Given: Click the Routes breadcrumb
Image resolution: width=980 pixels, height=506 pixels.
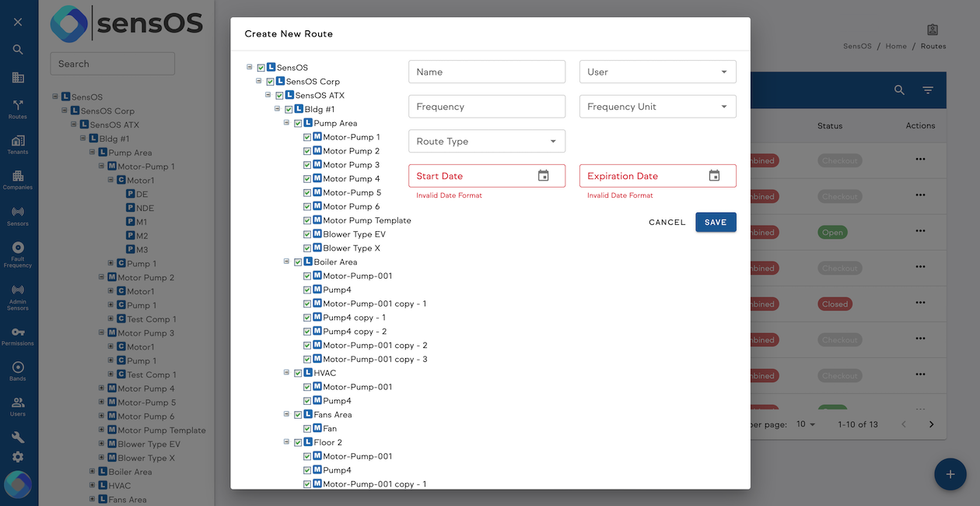Looking at the screenshot, I should [933, 47].
